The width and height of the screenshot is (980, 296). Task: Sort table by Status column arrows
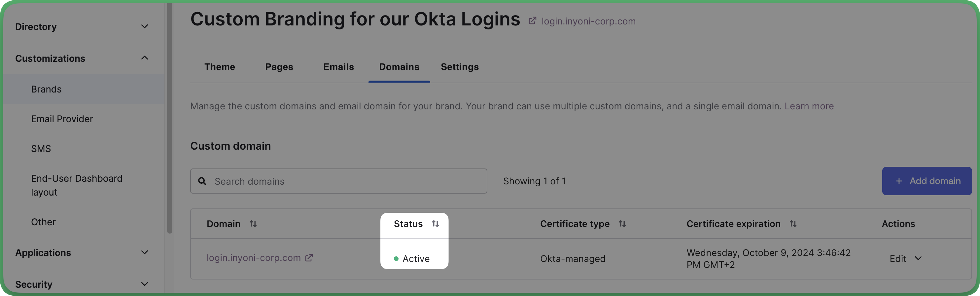tap(435, 224)
